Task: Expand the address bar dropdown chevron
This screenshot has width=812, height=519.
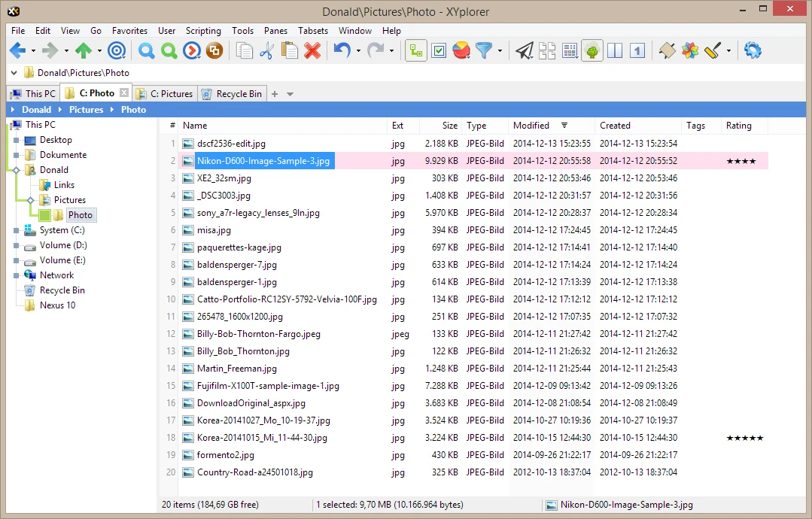Action: pos(14,73)
